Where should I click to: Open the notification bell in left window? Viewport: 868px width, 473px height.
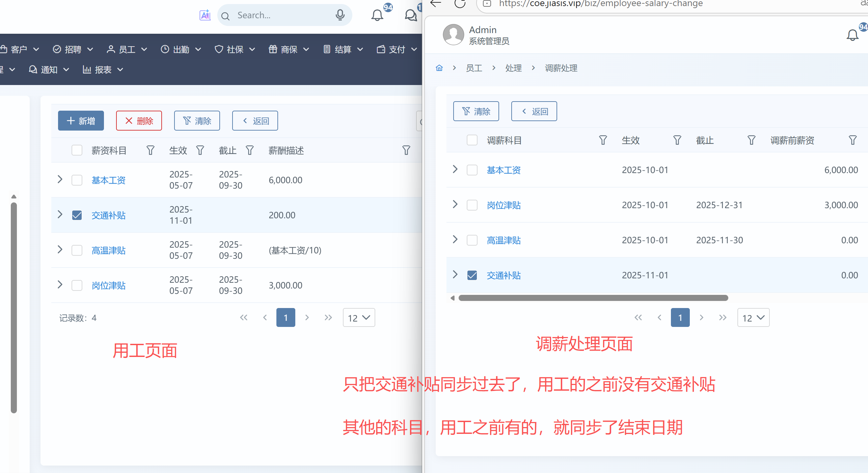377,16
